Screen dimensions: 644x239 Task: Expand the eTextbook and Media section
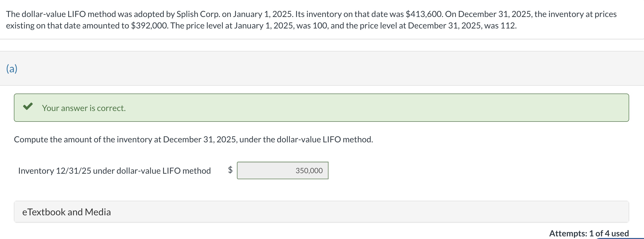click(321, 212)
